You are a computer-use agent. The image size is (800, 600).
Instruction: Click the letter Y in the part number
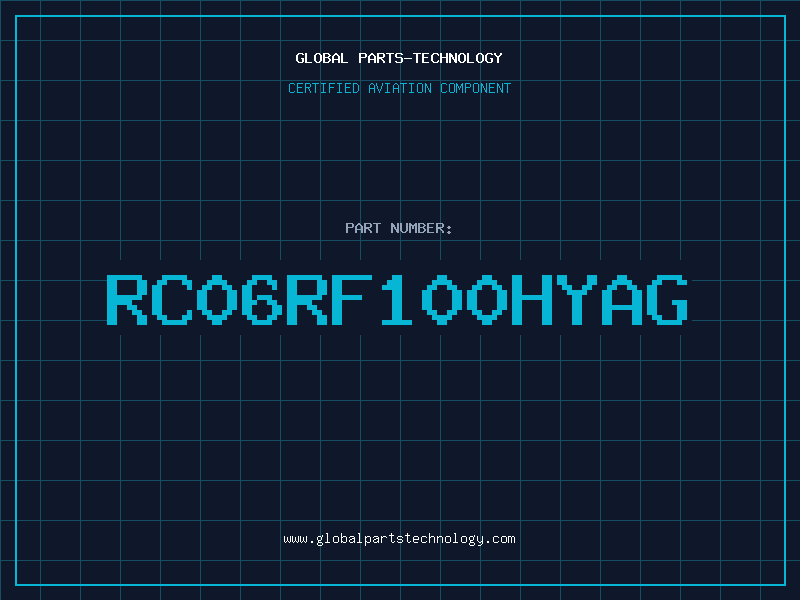coord(577,300)
